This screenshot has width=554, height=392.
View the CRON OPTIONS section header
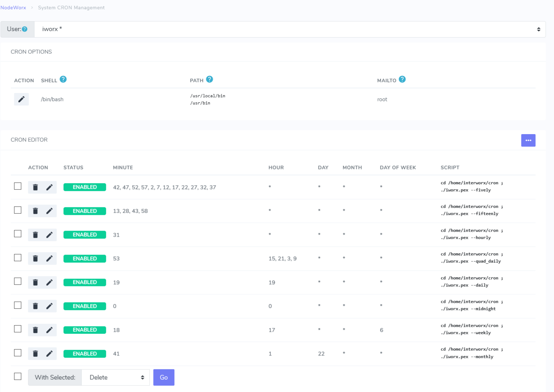tap(31, 52)
